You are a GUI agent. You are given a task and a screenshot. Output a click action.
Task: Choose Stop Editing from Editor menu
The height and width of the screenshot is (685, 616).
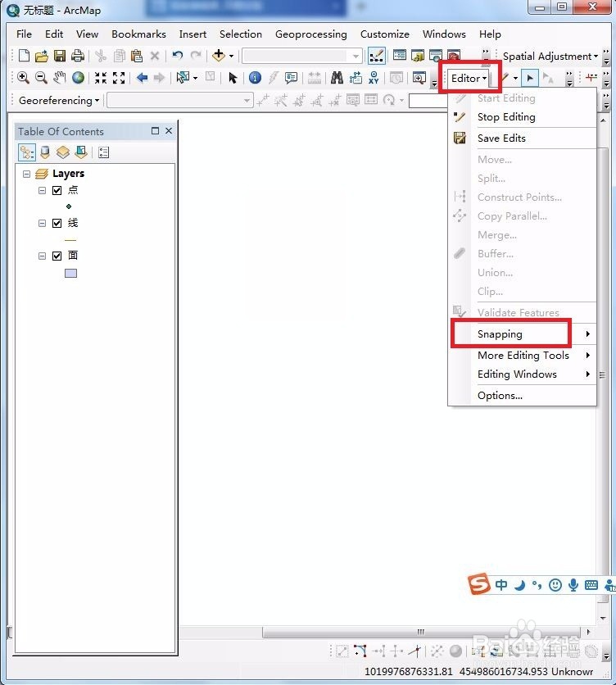click(522, 117)
